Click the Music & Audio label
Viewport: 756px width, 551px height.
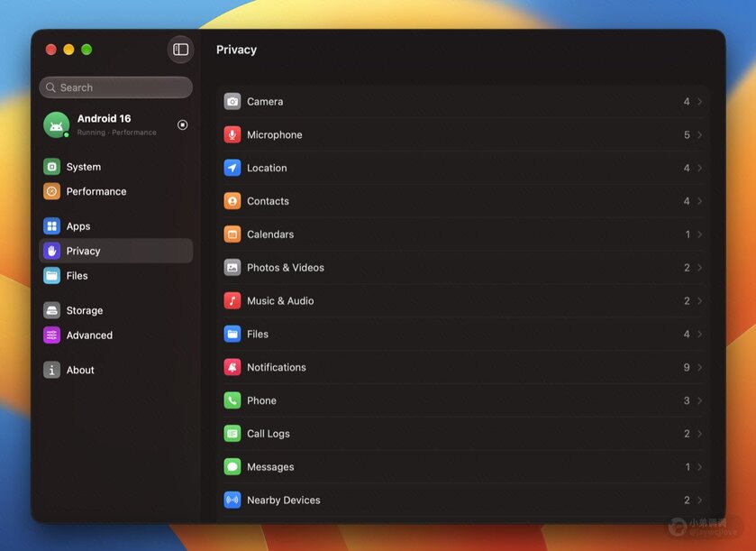[280, 300]
